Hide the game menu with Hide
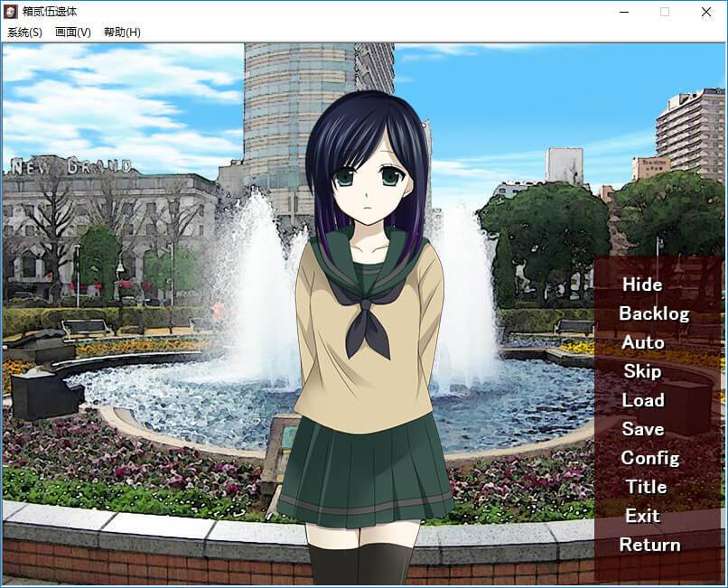Image resolution: width=728 pixels, height=588 pixels. [x=642, y=285]
